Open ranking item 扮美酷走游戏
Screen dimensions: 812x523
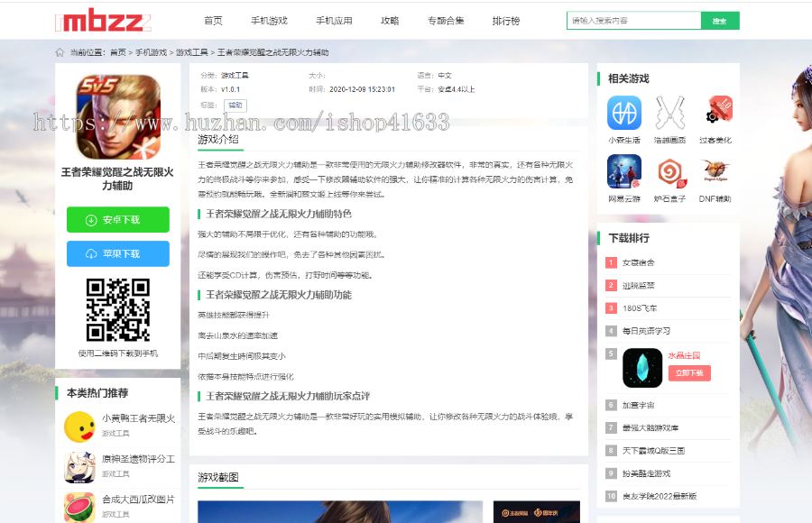pos(646,473)
